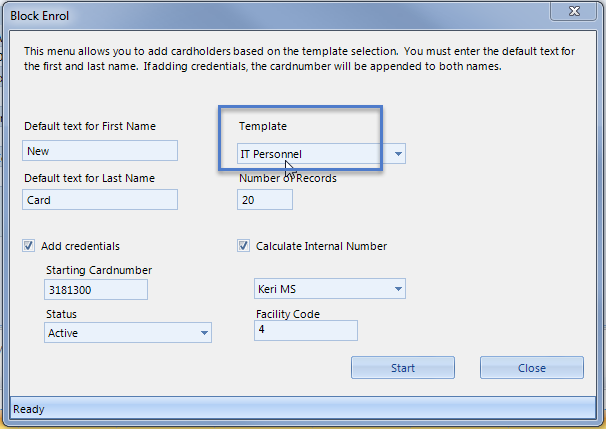Click the Status label
The image size is (606, 429).
[61, 314]
